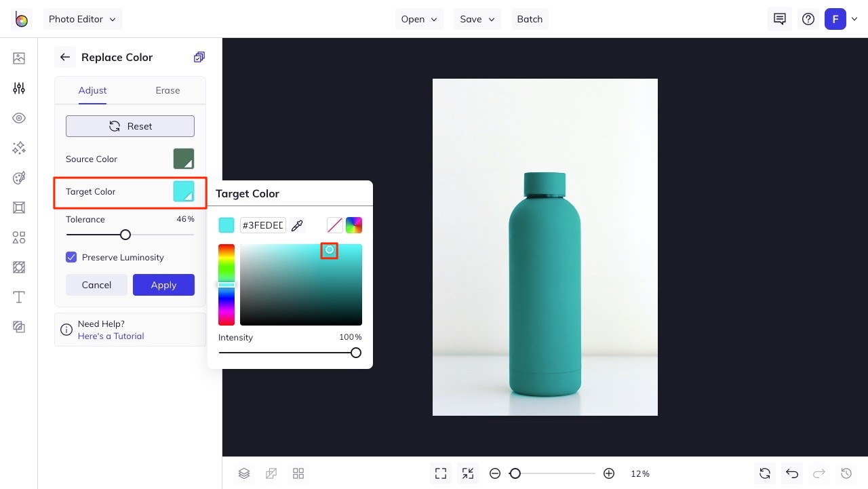Open the help question mark icon
The width and height of the screenshot is (868, 489).
coord(808,19)
